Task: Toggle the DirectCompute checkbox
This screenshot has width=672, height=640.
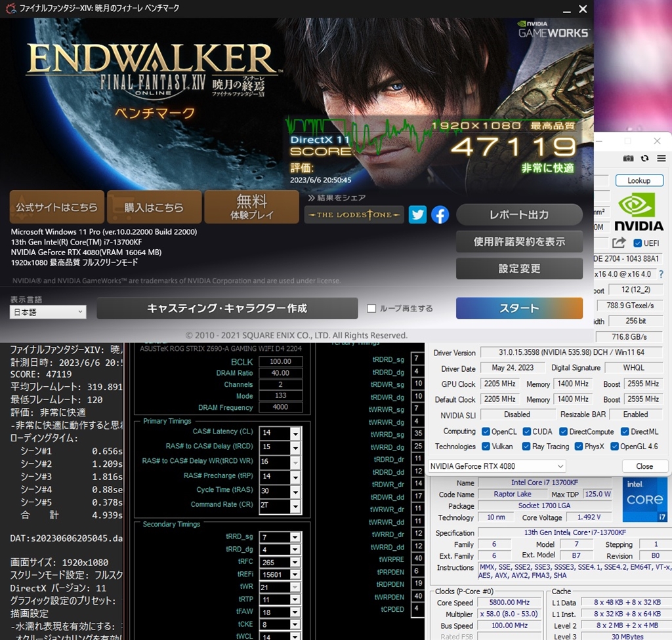Action: coord(563,431)
